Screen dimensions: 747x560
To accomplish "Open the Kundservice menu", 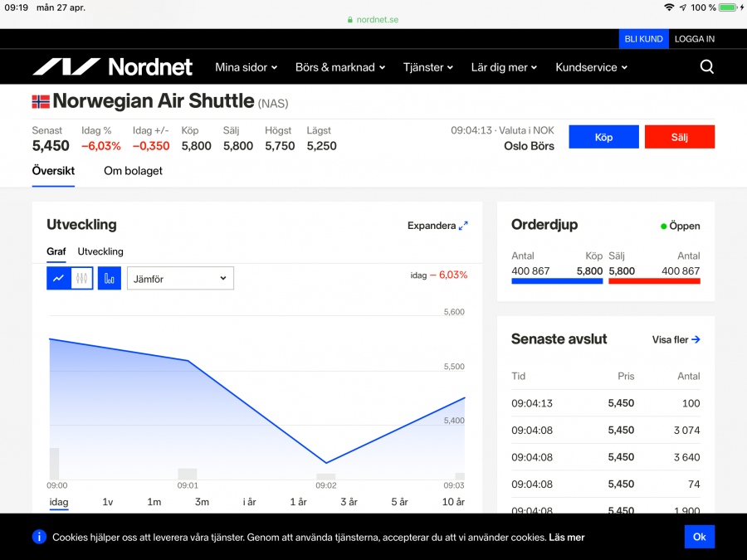I will pyautogui.click(x=591, y=67).
